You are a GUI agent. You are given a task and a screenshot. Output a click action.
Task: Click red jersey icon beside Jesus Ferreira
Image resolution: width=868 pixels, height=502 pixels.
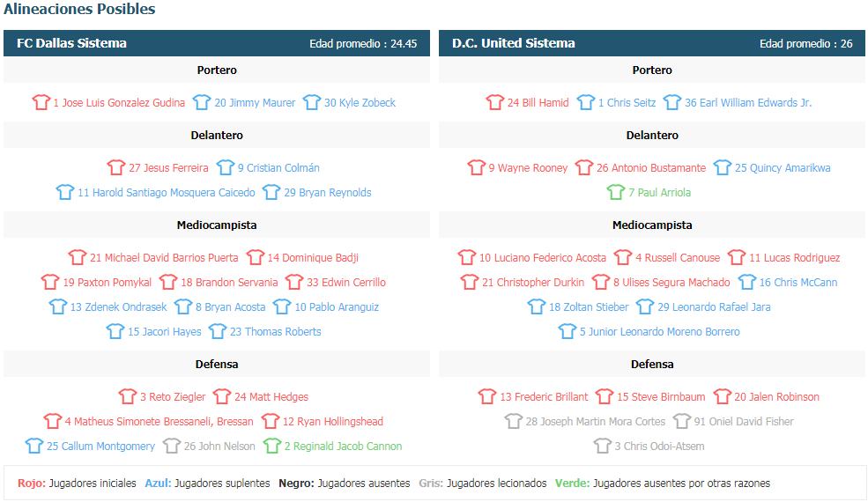116,167
